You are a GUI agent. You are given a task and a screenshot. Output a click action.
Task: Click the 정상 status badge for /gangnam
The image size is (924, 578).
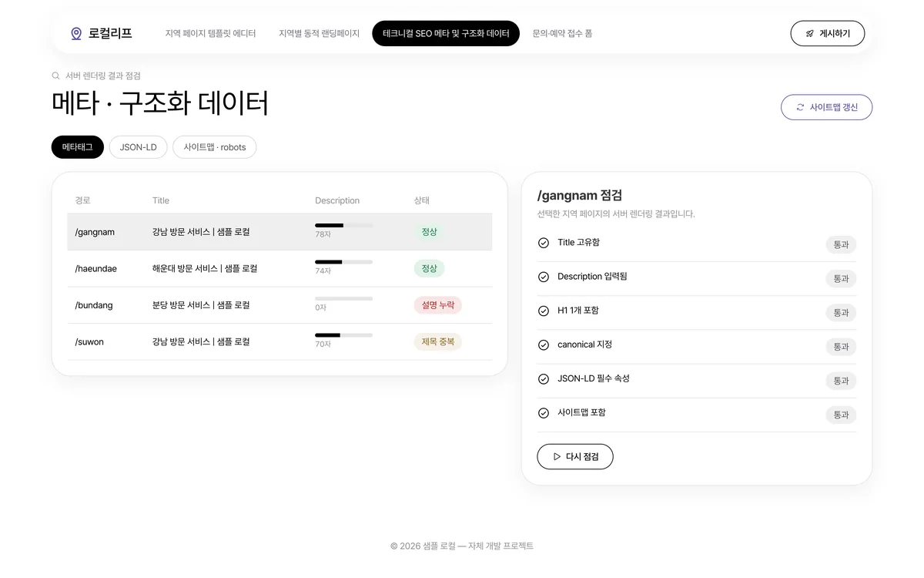coord(429,232)
